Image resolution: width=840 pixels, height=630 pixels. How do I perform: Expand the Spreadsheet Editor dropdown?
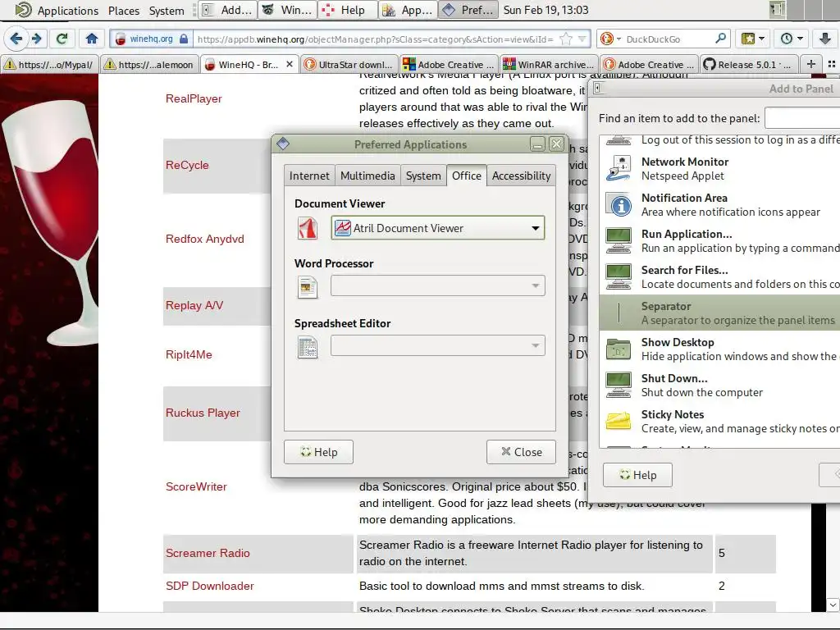[x=438, y=345]
